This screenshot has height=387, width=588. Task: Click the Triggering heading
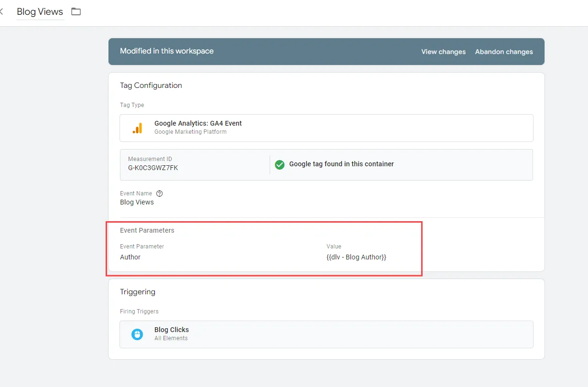138,292
